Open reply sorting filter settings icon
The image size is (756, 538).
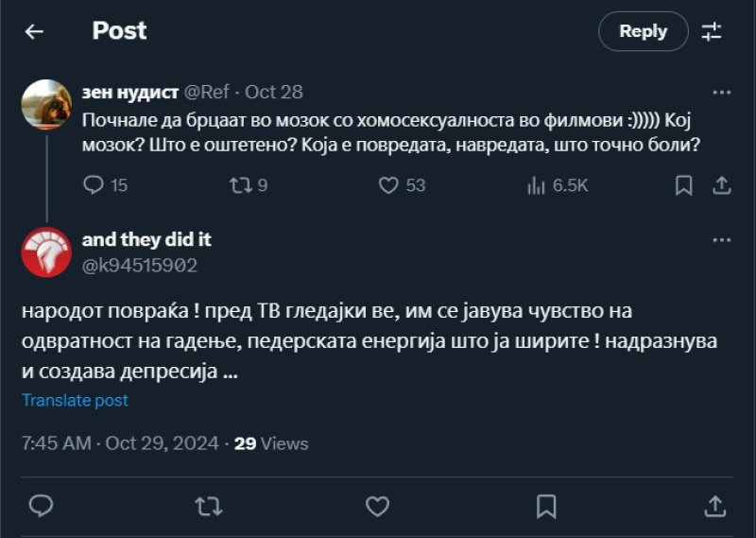click(x=712, y=31)
